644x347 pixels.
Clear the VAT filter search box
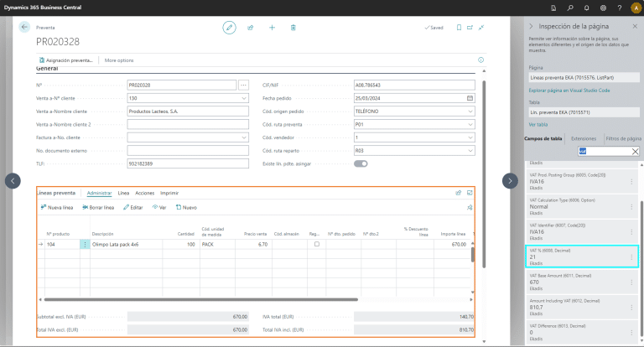pos(635,152)
